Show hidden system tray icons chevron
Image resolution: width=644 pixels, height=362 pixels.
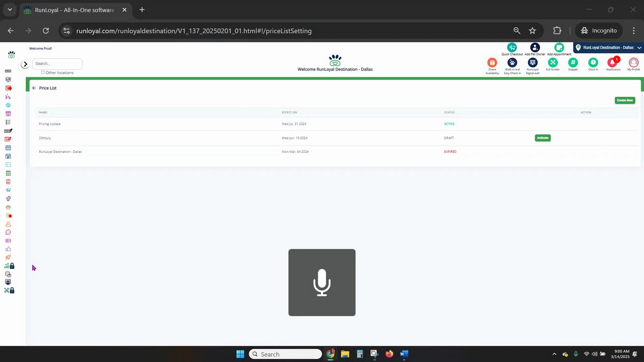click(554, 354)
